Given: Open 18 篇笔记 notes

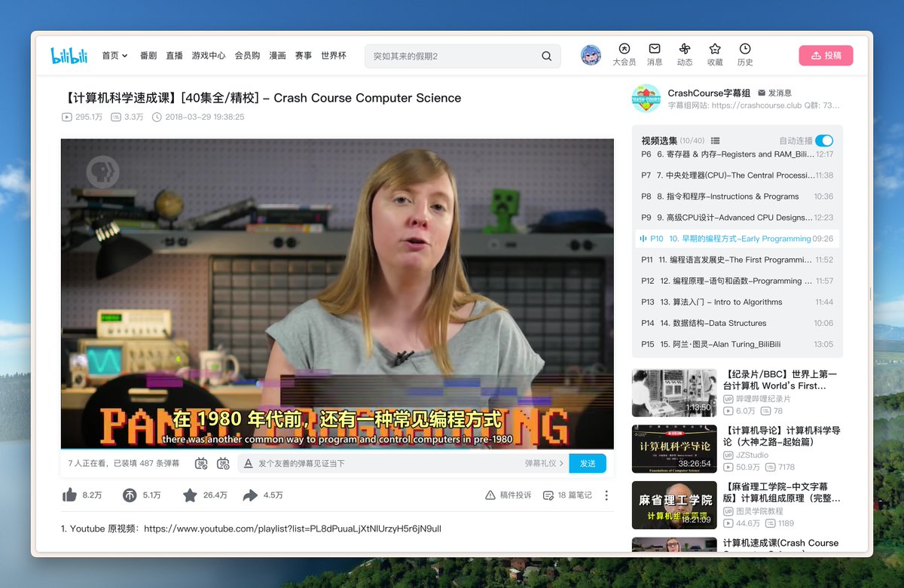Looking at the screenshot, I should click(x=567, y=495).
